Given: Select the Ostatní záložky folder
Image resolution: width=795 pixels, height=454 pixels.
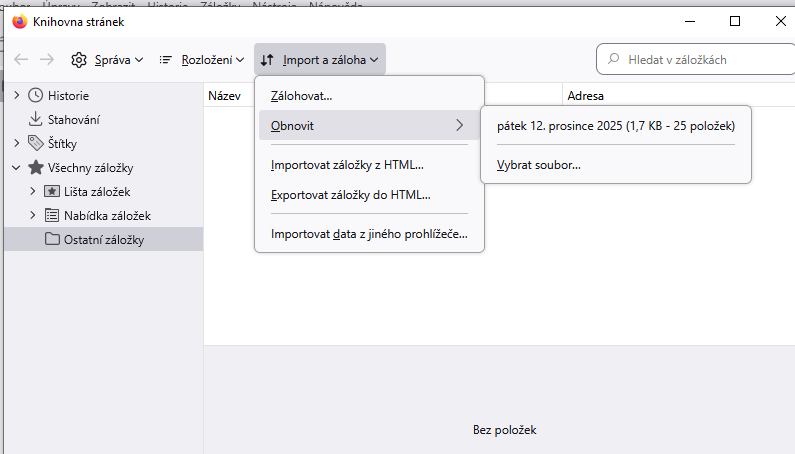Looking at the screenshot, I should point(103,240).
